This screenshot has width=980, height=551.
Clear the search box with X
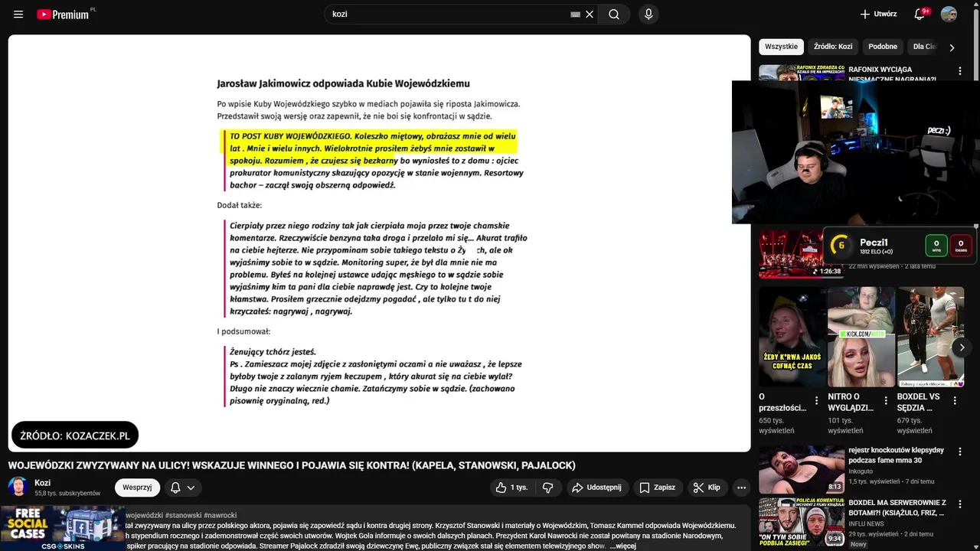pyautogui.click(x=590, y=15)
